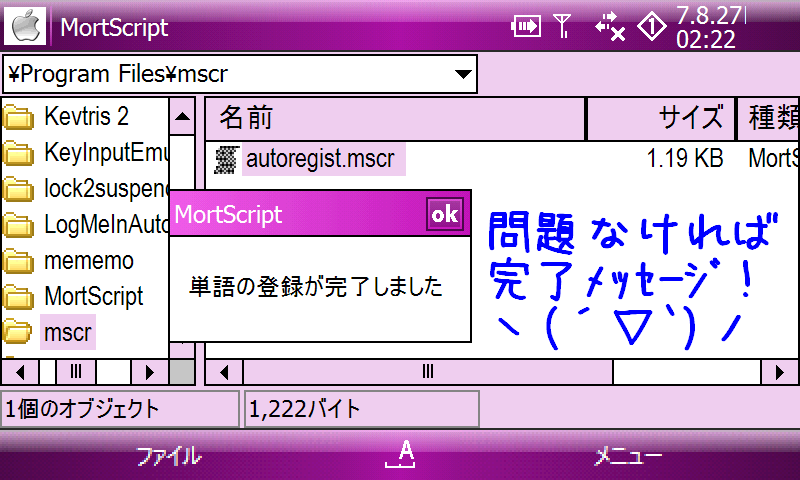Select the mscr folder
Screen dimensions: 800x480
click(x=68, y=333)
